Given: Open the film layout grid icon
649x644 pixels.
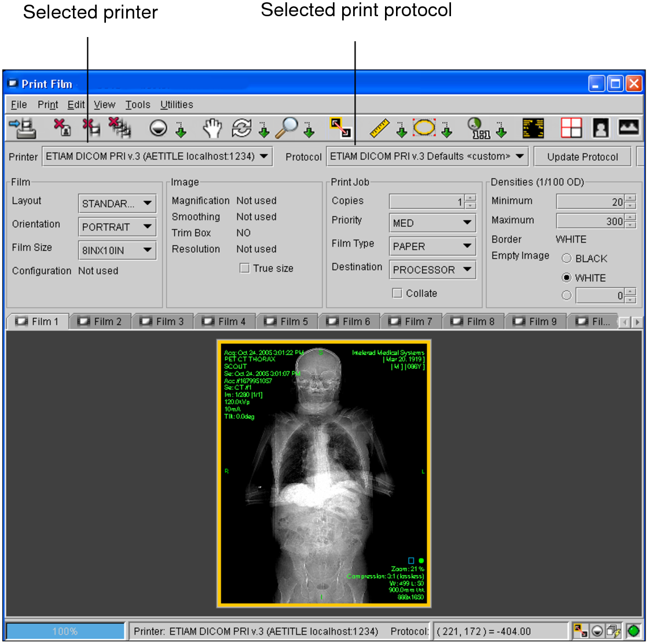Looking at the screenshot, I should (x=572, y=128).
